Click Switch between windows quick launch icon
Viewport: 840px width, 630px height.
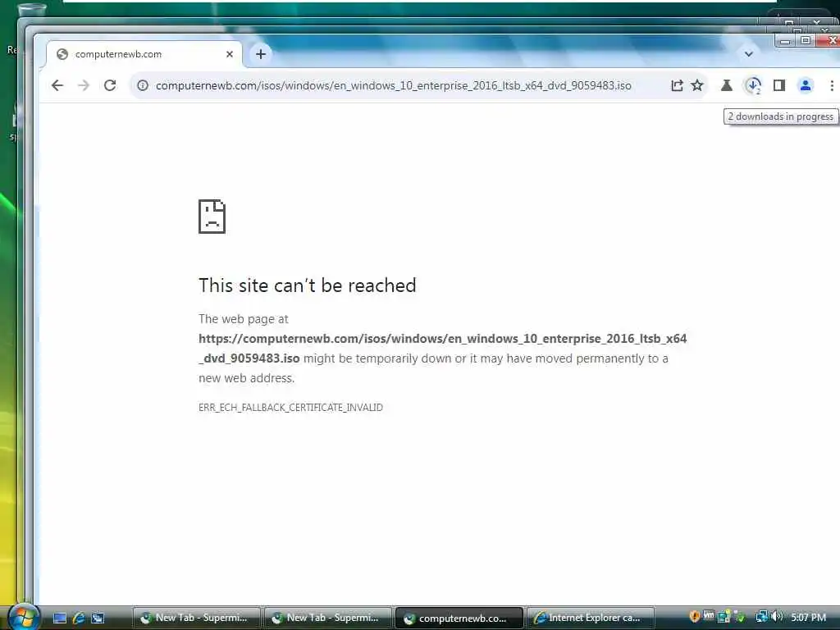pos(98,619)
